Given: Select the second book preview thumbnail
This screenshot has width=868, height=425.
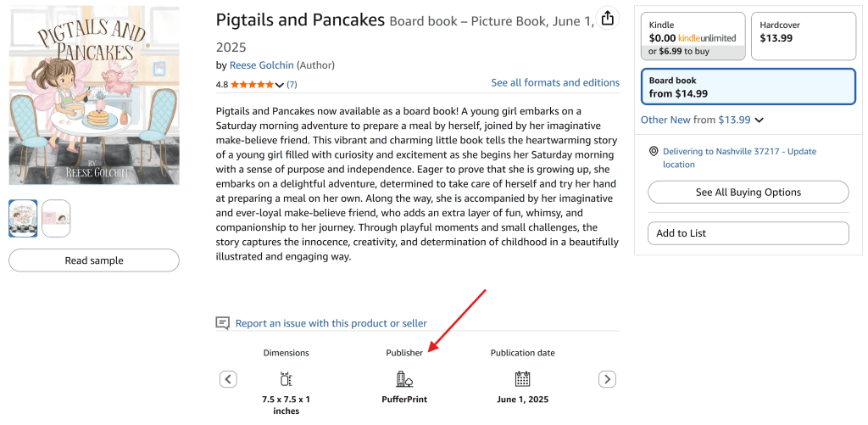Looking at the screenshot, I should (x=56, y=218).
